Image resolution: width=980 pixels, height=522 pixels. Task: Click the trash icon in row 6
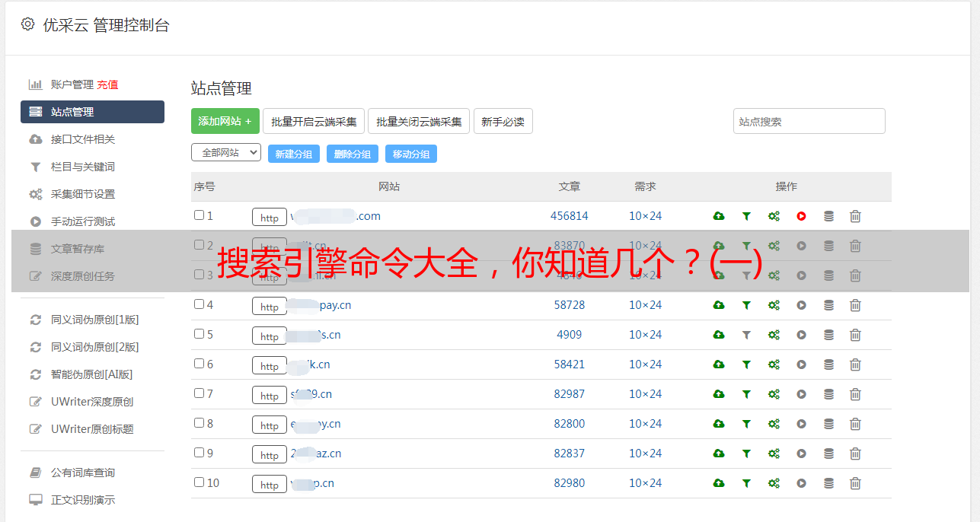tap(855, 364)
